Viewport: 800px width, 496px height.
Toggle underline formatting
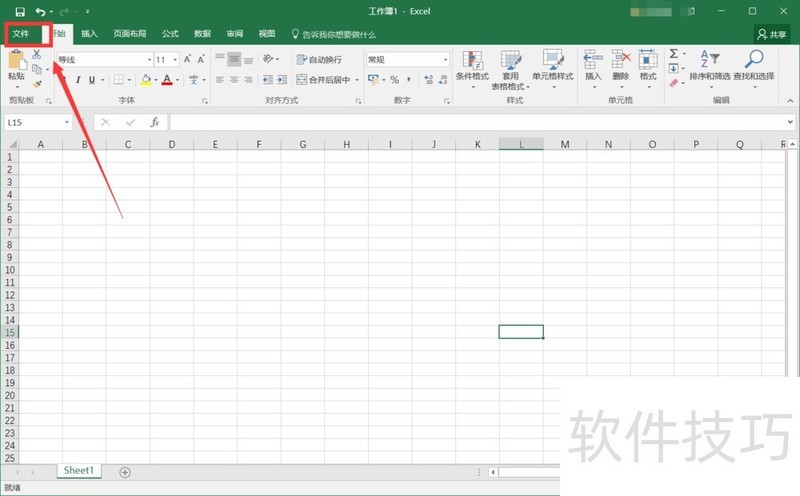click(92, 80)
